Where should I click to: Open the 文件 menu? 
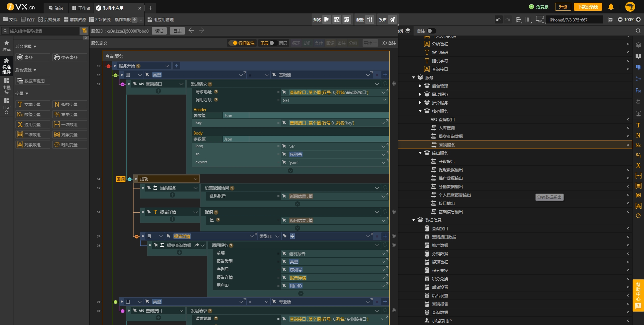point(10,19)
